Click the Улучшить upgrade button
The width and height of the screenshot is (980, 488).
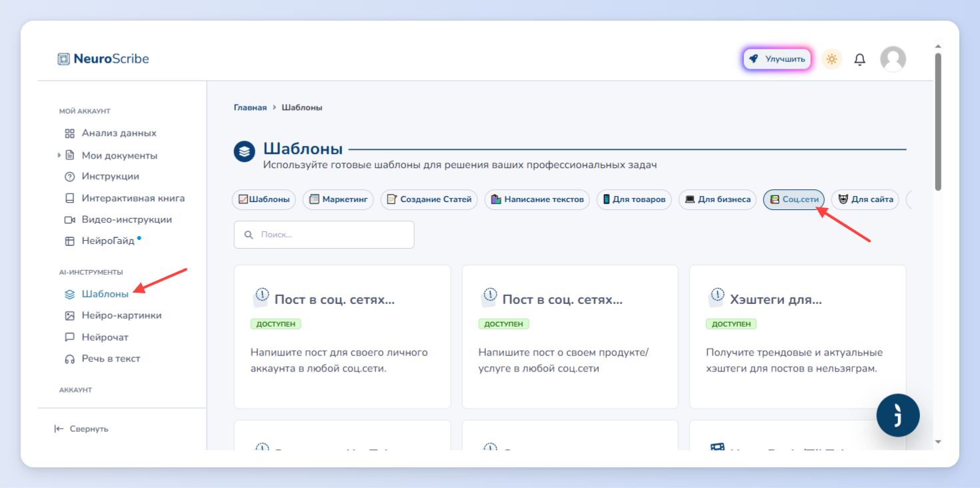[777, 59]
